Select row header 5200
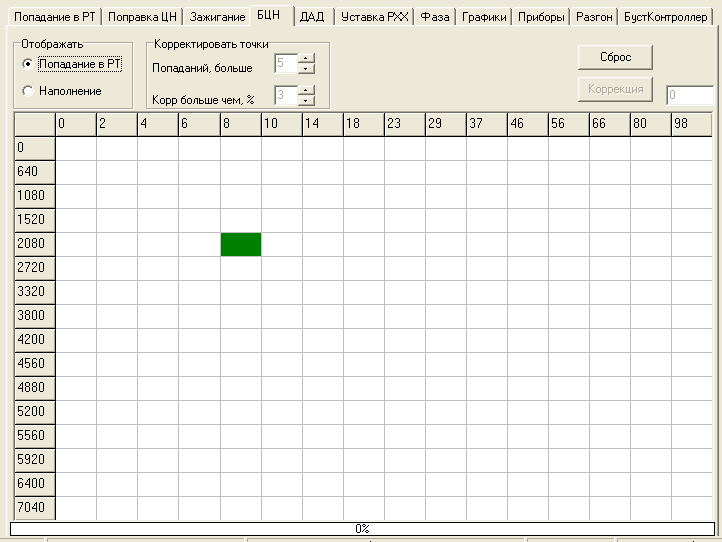 pos(35,412)
